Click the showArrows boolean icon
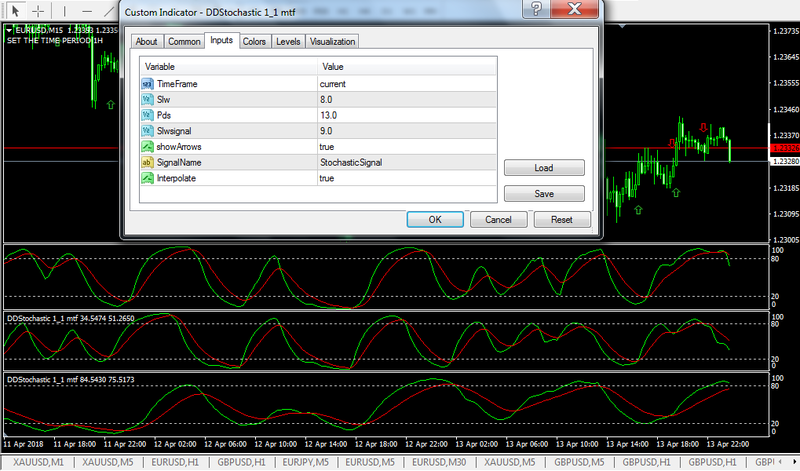 click(148, 147)
